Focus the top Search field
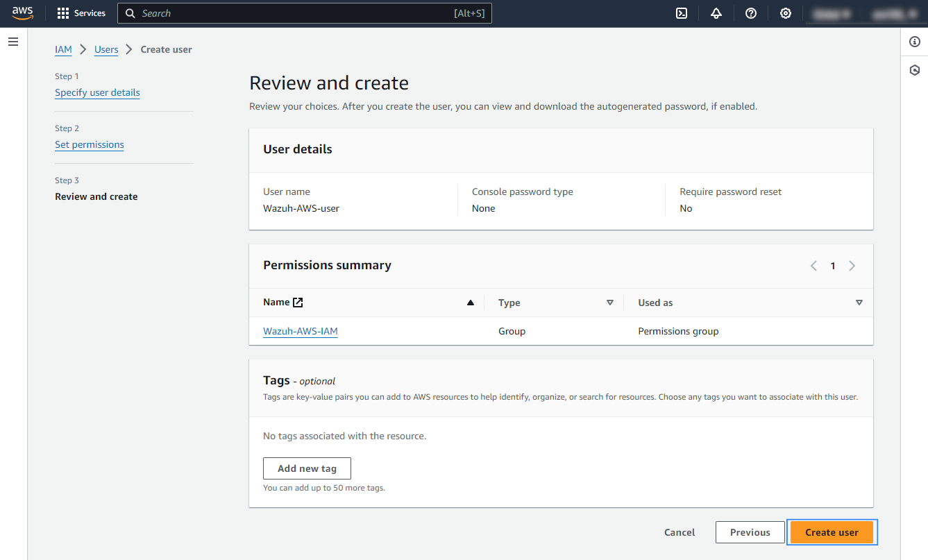Image resolution: width=928 pixels, height=560 pixels. pyautogui.click(x=292, y=13)
